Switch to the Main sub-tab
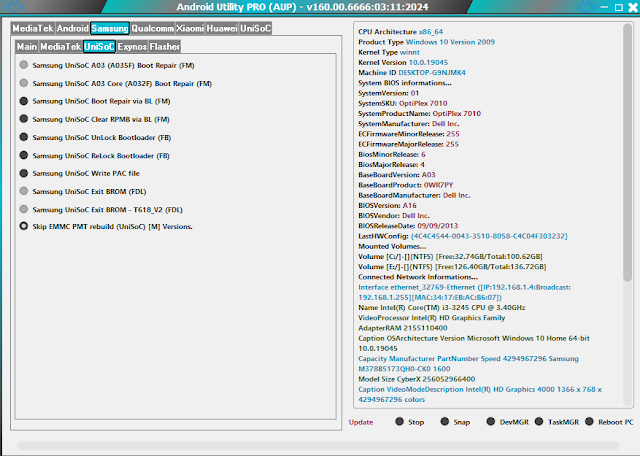Image resolution: width=640 pixels, height=456 pixels. click(x=27, y=47)
